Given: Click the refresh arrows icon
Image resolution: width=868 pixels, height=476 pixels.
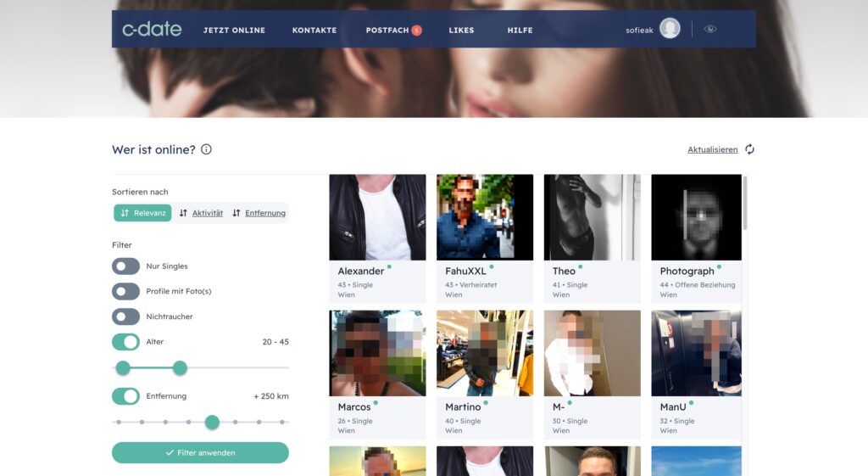Looking at the screenshot, I should pos(749,149).
